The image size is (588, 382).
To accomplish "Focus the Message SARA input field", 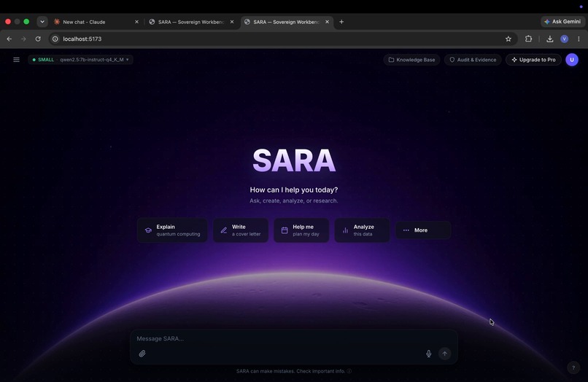I will click(x=293, y=338).
